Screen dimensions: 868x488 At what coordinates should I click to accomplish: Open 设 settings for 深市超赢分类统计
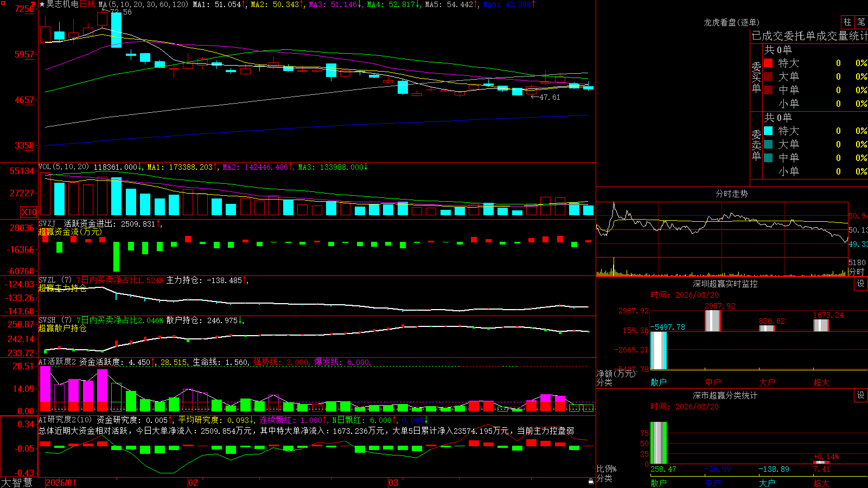click(861, 395)
